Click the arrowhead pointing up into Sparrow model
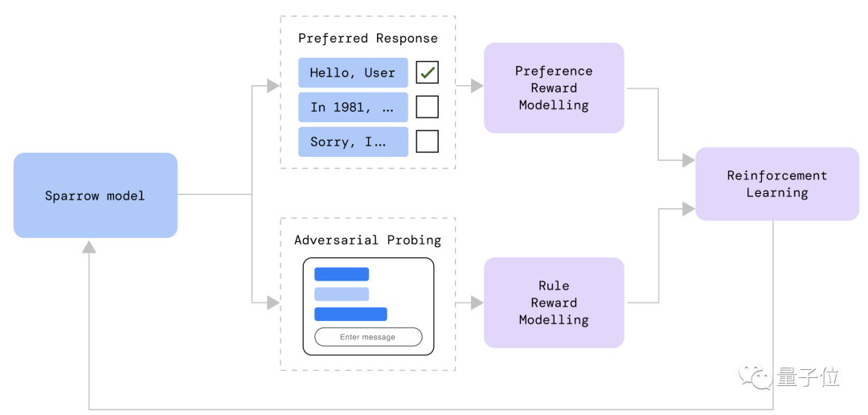Screen dimensions: 868x415 point(89,247)
